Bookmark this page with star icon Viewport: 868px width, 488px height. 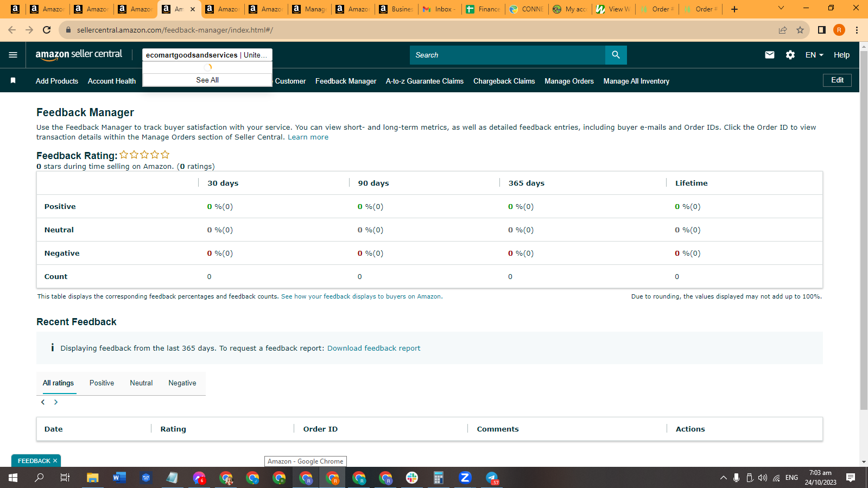coord(800,30)
